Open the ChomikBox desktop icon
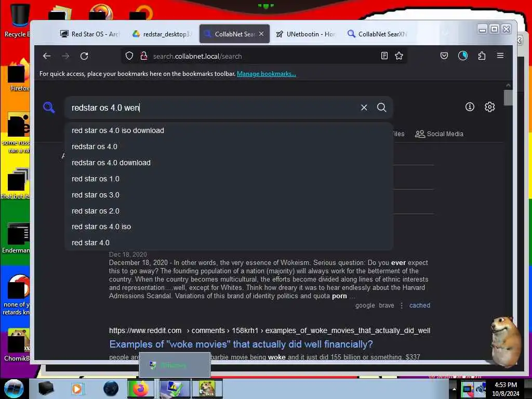This screenshot has width=532, height=399. pyautogui.click(x=17, y=345)
